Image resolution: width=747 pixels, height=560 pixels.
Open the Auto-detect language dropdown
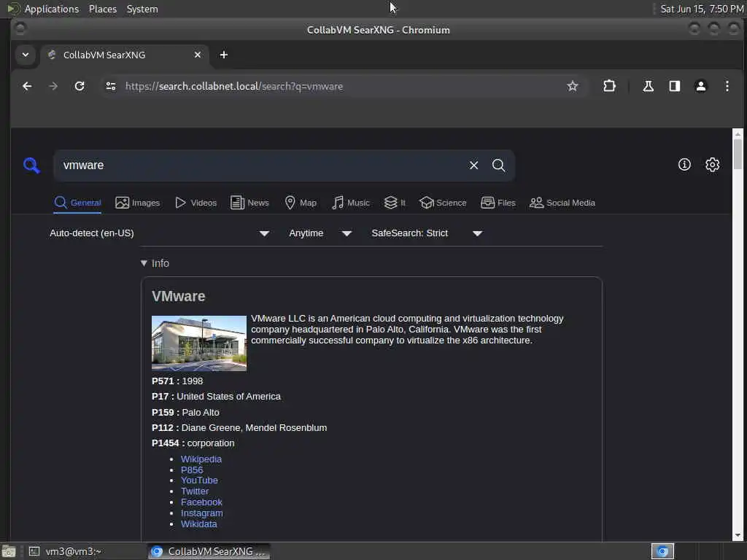[x=160, y=233]
